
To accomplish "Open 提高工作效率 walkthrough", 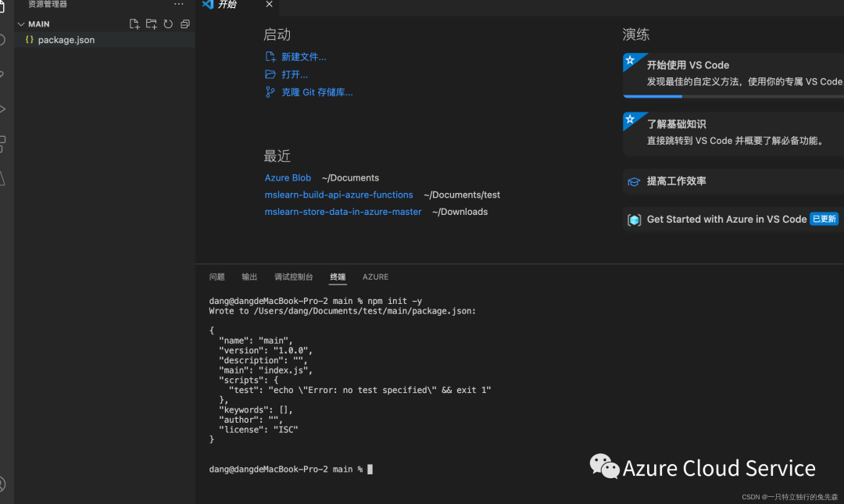I will [x=733, y=181].
